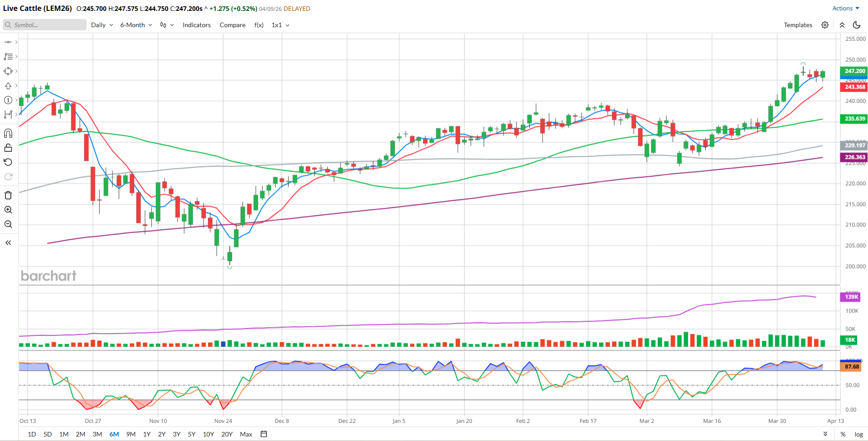Viewport: 868px width, 441px height.
Task: Click the Symbol search field
Action: coord(45,25)
